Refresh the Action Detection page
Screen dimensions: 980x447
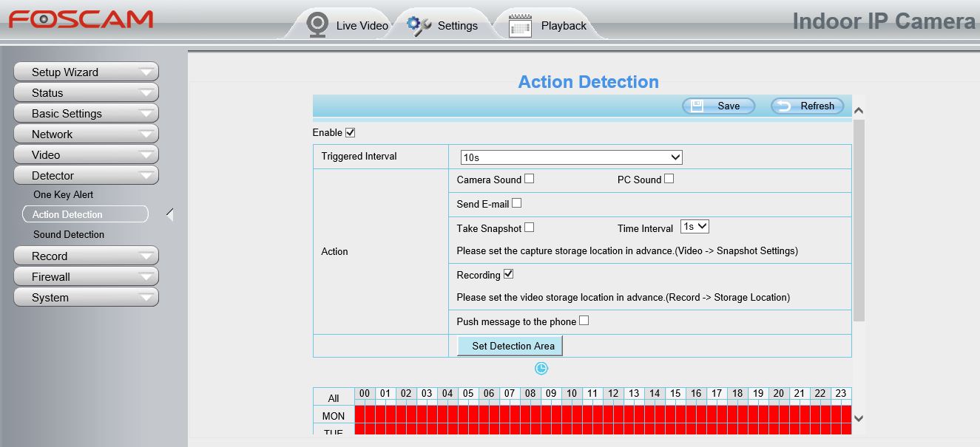click(807, 106)
